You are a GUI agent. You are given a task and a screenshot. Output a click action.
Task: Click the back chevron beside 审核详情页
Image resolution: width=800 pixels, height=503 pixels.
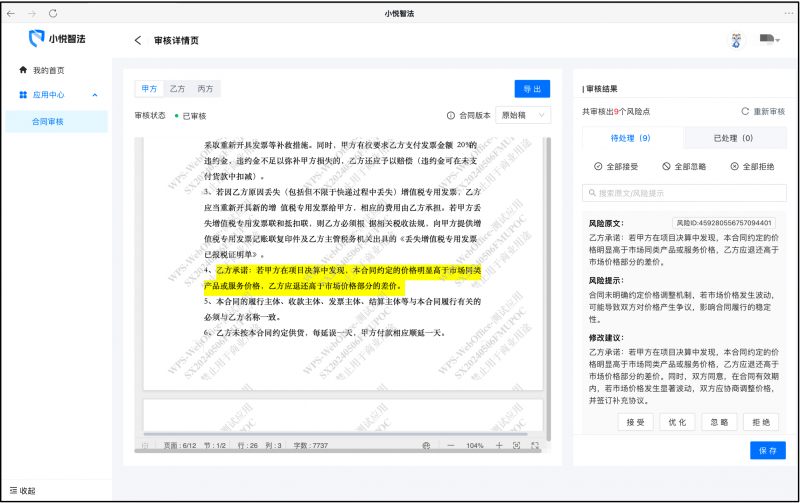[x=138, y=40]
